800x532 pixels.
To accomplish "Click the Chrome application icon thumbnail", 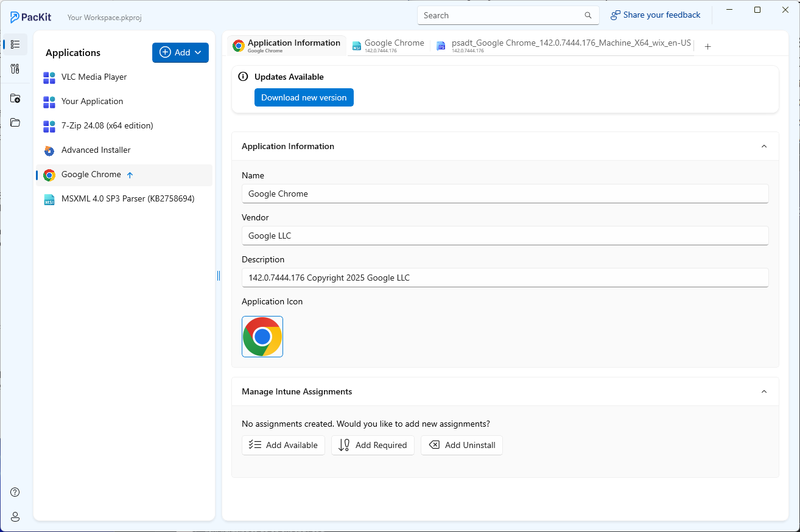I will pos(262,337).
